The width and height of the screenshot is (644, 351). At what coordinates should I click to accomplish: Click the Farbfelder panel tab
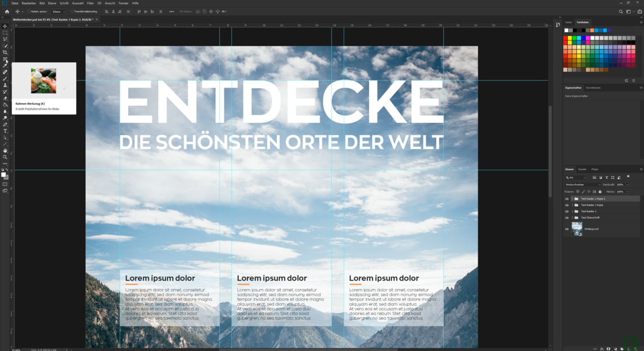point(583,22)
